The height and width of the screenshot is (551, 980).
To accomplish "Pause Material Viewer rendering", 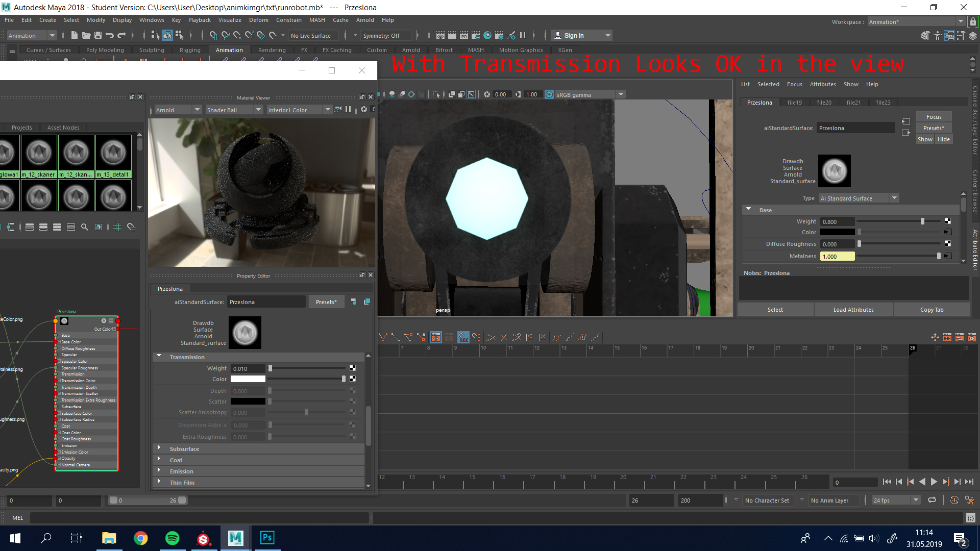I will pyautogui.click(x=348, y=110).
